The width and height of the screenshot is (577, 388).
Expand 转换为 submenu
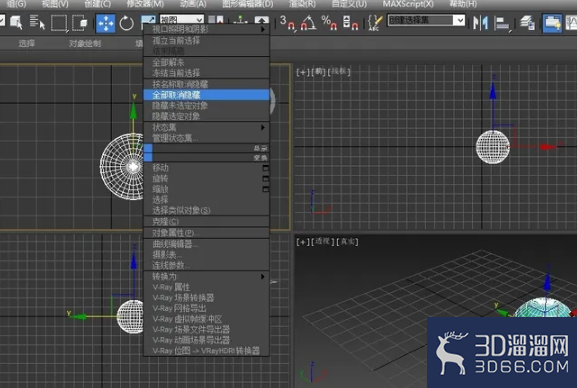[206, 276]
